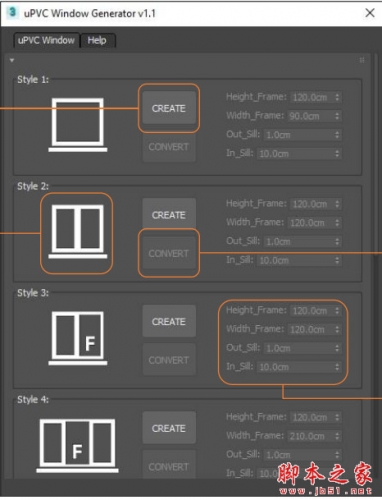This screenshot has height=500, width=382.
Task: Click the Style 2: group label
Action: (33, 186)
